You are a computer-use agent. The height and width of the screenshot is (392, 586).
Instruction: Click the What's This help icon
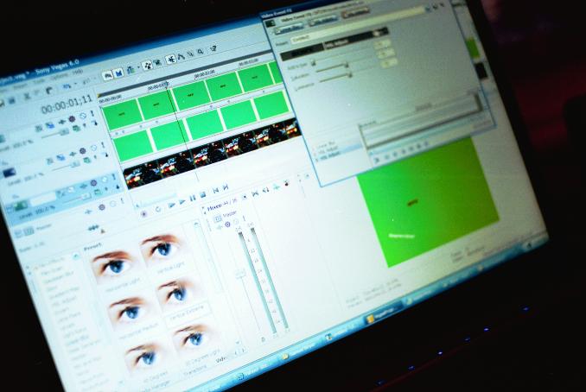[x=213, y=48]
